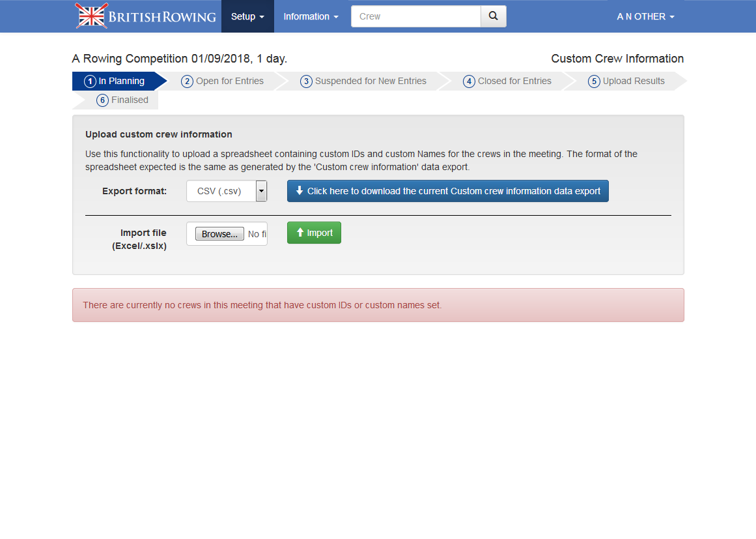Click the British Rowing flag logo
This screenshot has height=539, width=756.
(x=91, y=16)
